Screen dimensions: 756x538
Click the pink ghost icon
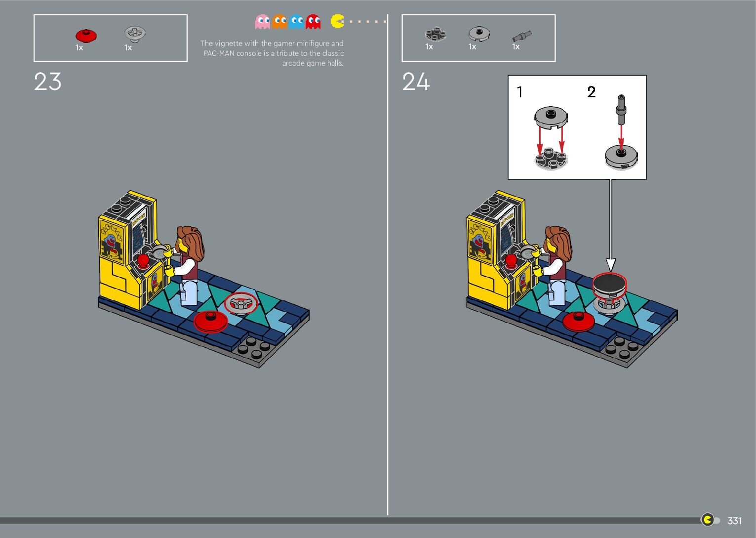[x=262, y=22]
